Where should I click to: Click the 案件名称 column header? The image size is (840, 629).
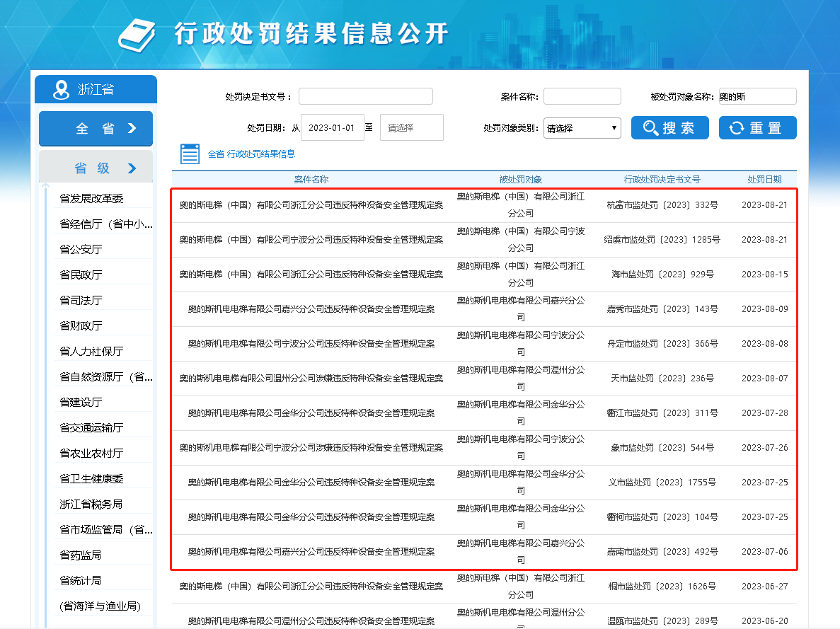coord(311,180)
